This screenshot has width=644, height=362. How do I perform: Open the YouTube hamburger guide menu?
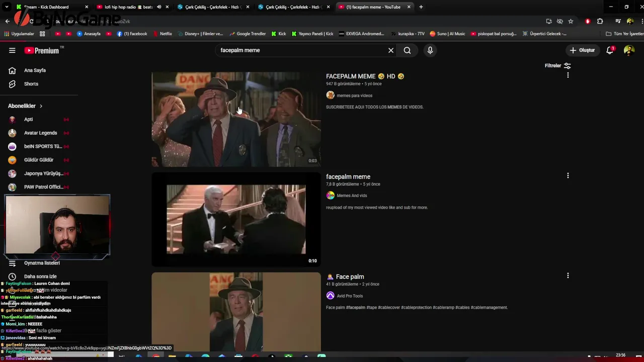[12, 50]
